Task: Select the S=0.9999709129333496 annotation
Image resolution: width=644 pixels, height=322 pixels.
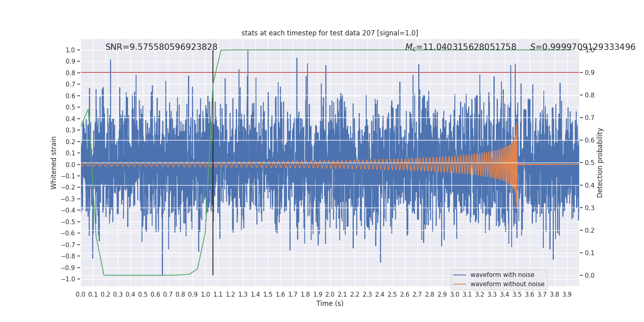Action: (x=582, y=47)
